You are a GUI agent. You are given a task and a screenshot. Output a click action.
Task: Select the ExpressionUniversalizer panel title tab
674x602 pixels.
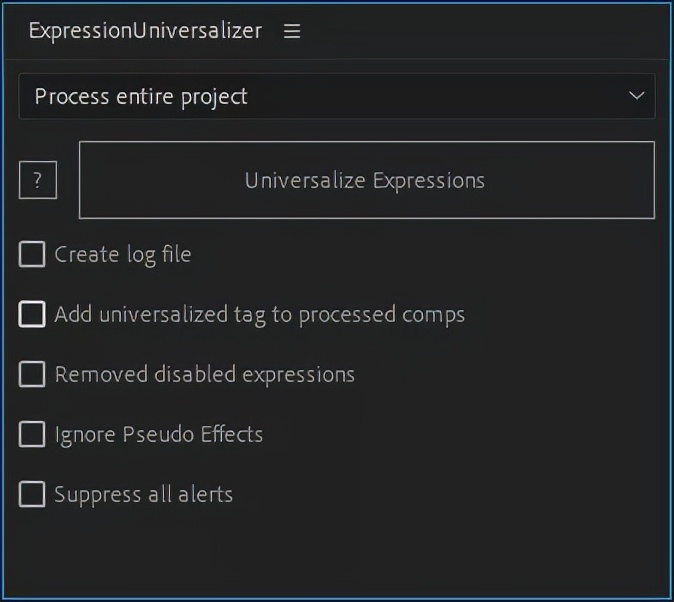(145, 30)
